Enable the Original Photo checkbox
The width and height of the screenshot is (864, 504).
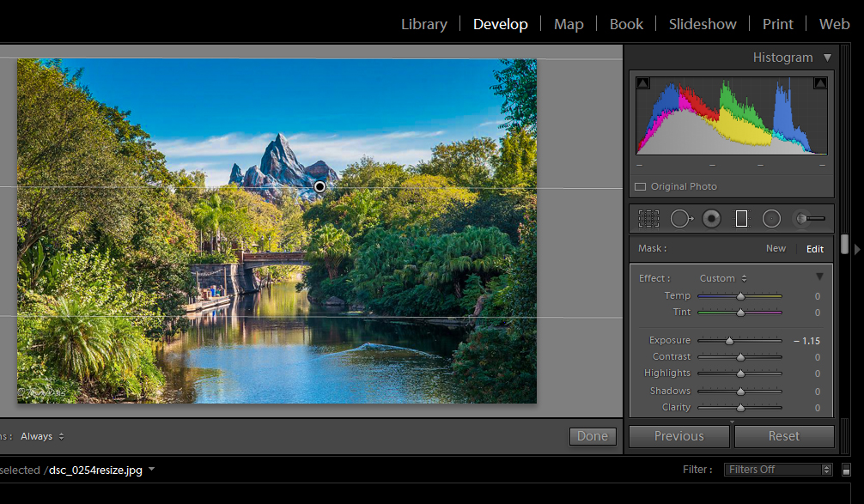641,186
